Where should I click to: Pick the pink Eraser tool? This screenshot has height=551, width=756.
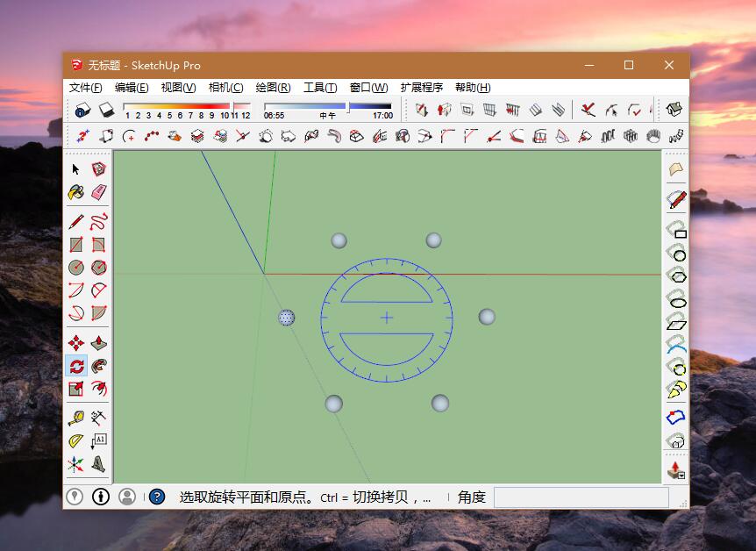click(98, 192)
